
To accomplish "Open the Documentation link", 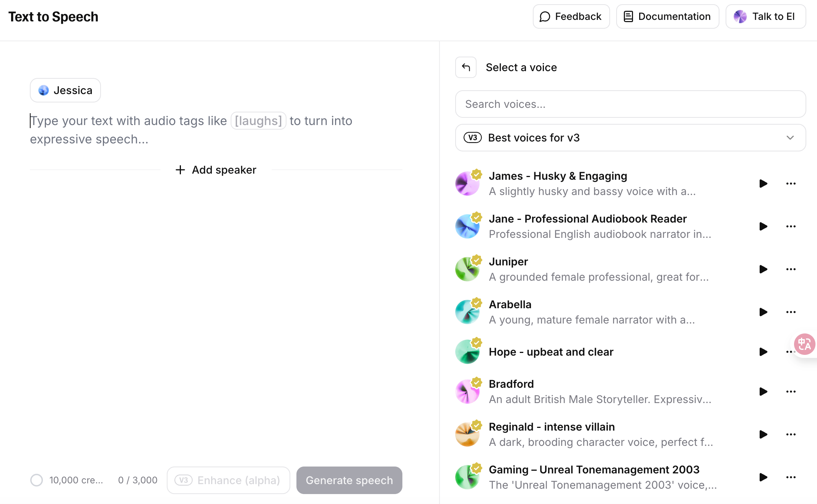I will 667,16.
